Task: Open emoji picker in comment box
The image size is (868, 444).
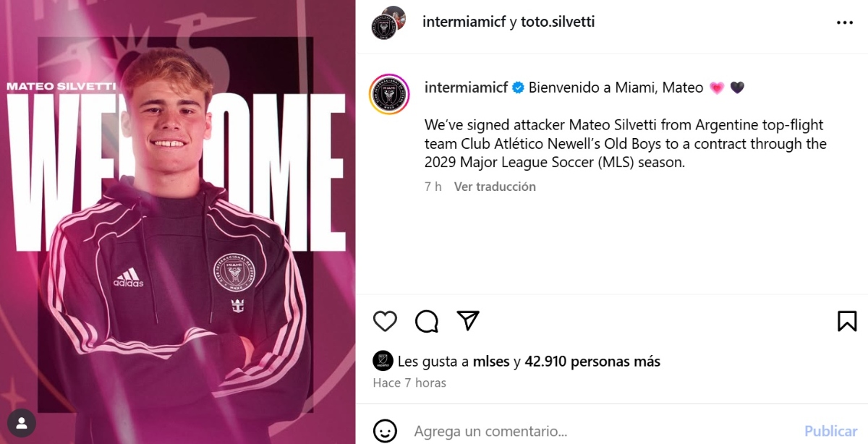Action: 385,431
